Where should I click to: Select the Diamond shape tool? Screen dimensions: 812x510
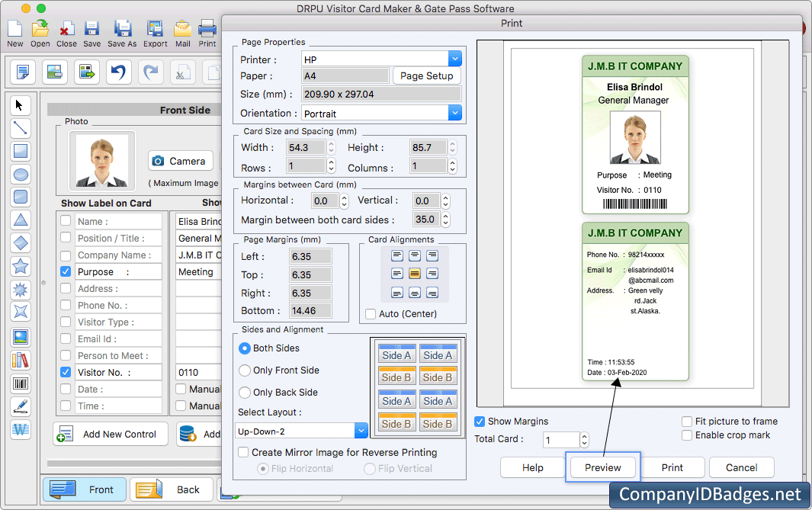click(x=20, y=243)
